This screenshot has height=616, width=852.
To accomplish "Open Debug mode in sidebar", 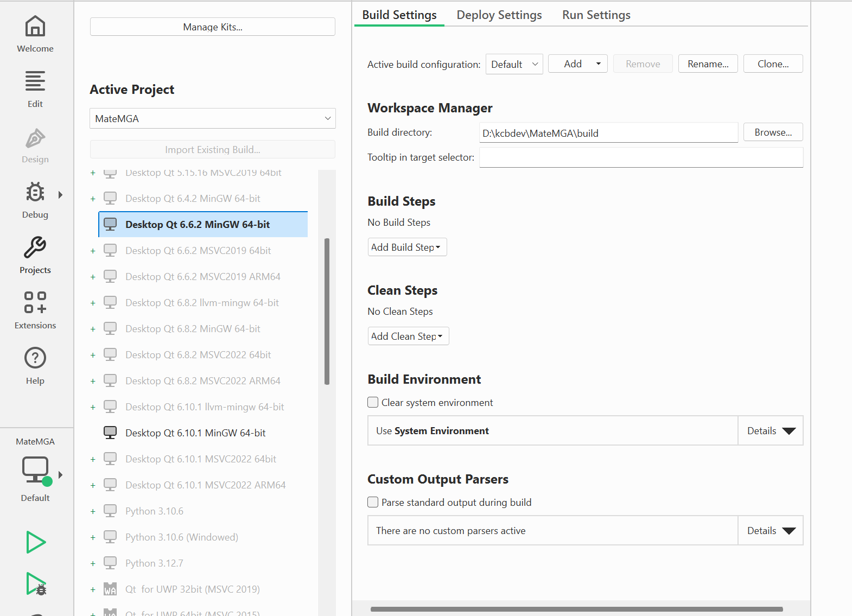I will tap(35, 200).
